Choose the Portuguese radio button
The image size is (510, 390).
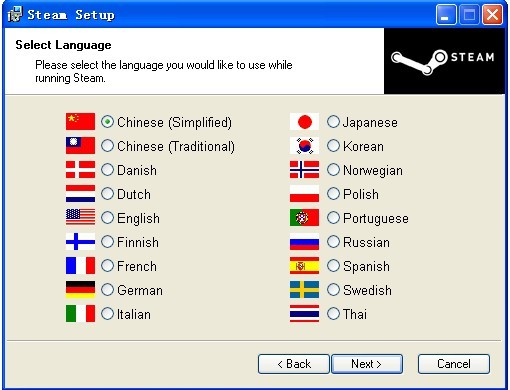click(333, 218)
